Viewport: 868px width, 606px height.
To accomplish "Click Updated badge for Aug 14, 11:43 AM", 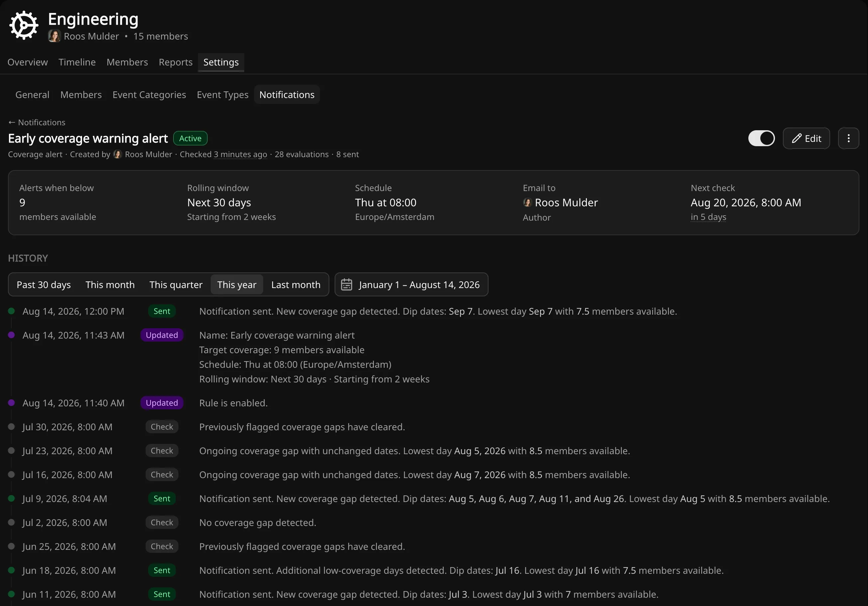I will click(162, 335).
